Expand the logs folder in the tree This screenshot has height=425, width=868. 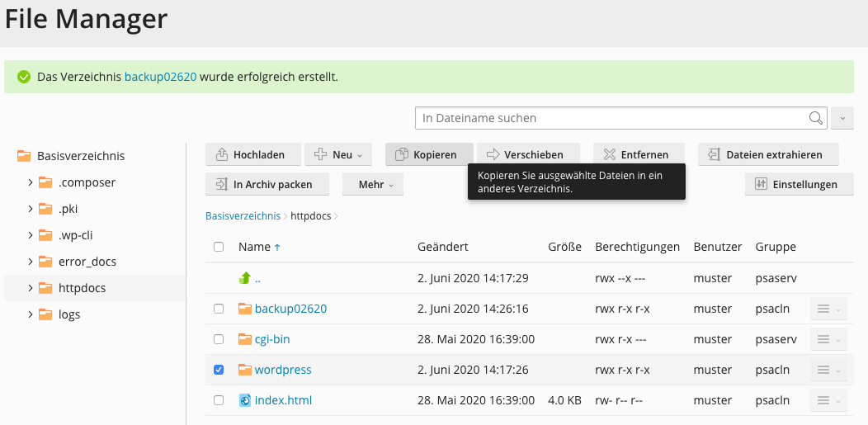pyautogui.click(x=31, y=314)
